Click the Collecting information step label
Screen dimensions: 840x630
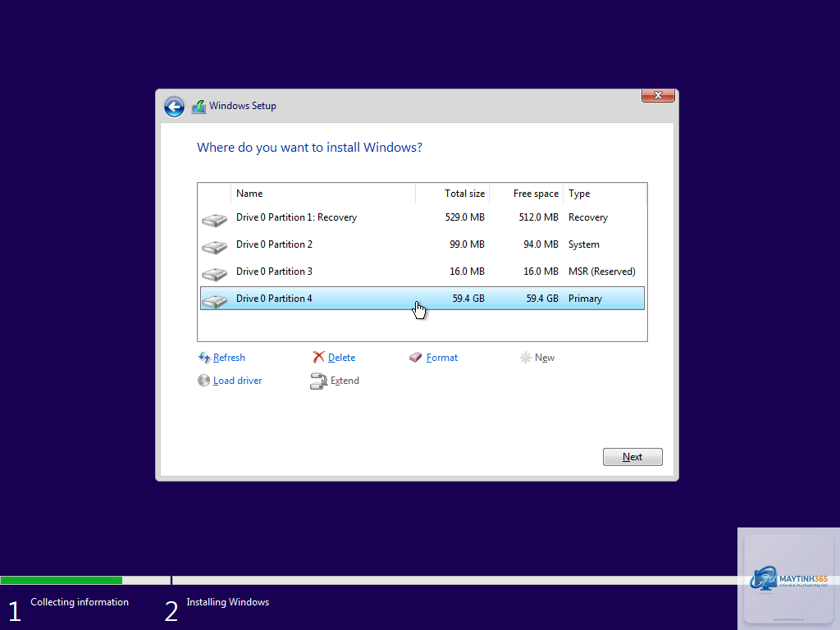click(x=80, y=602)
